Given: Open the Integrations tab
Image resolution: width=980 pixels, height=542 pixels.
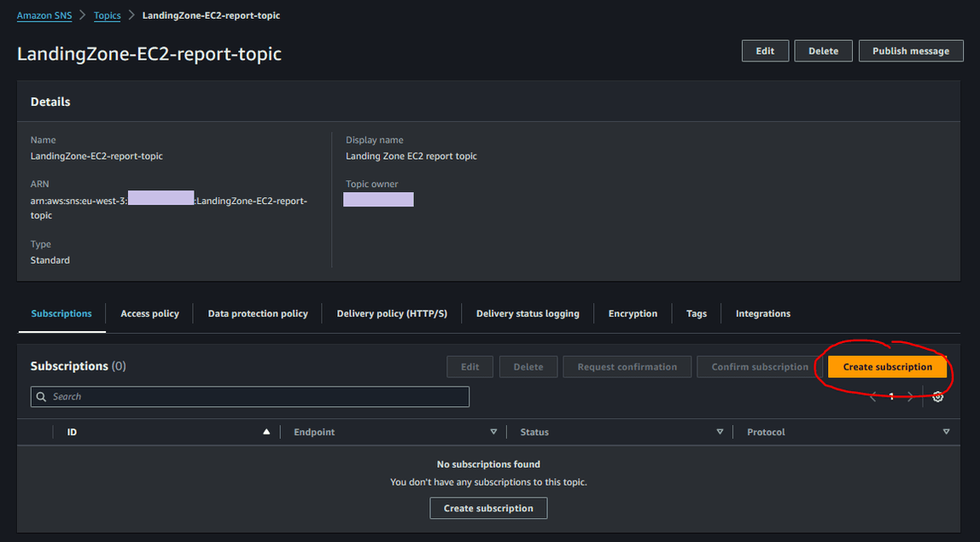Looking at the screenshot, I should (x=762, y=313).
